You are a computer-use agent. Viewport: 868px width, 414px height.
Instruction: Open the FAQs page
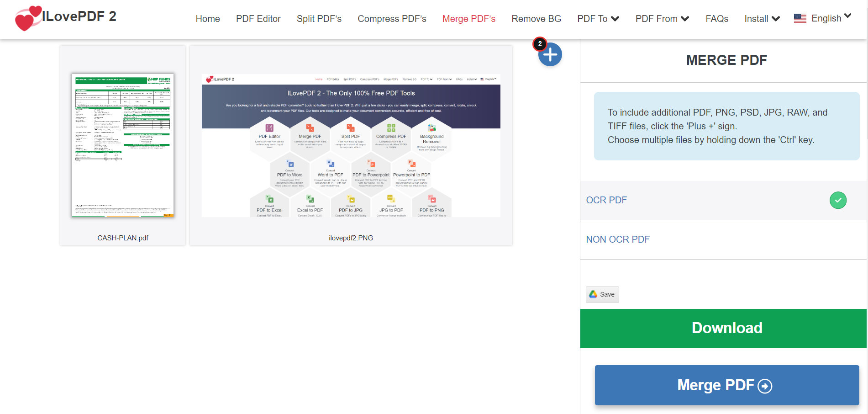717,19
